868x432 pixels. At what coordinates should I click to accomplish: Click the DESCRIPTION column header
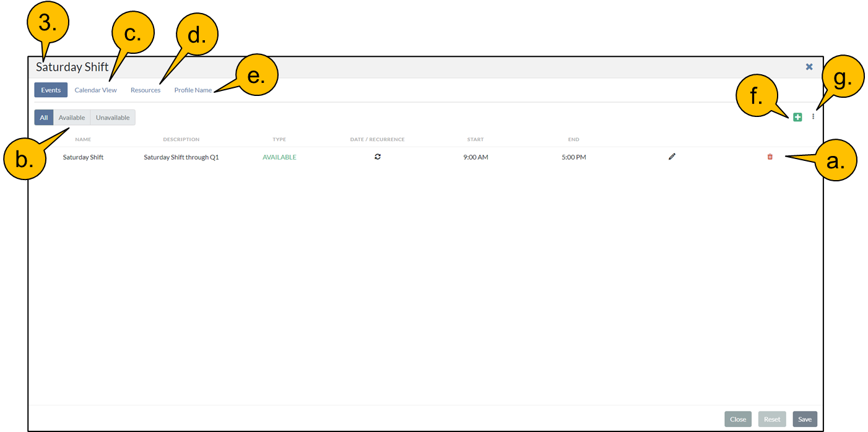point(181,139)
